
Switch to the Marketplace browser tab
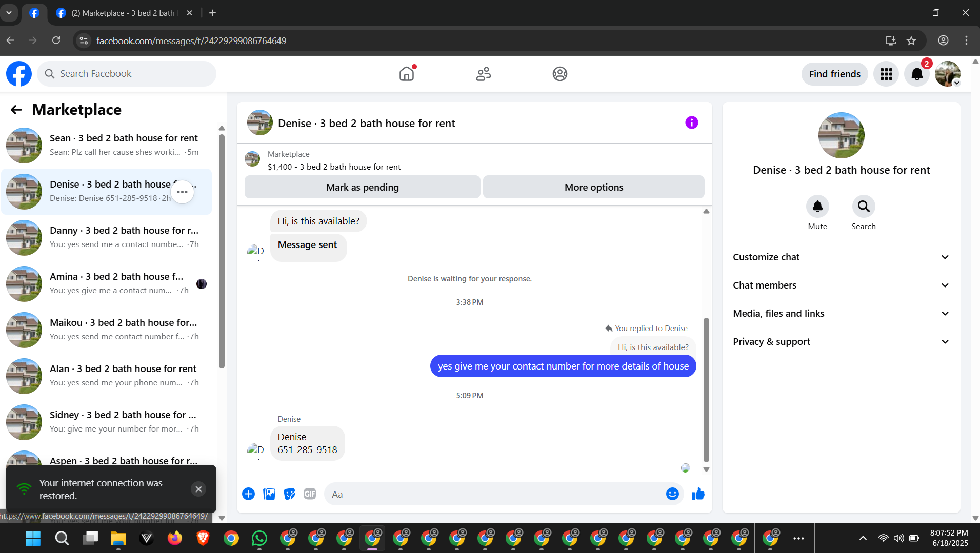click(124, 13)
